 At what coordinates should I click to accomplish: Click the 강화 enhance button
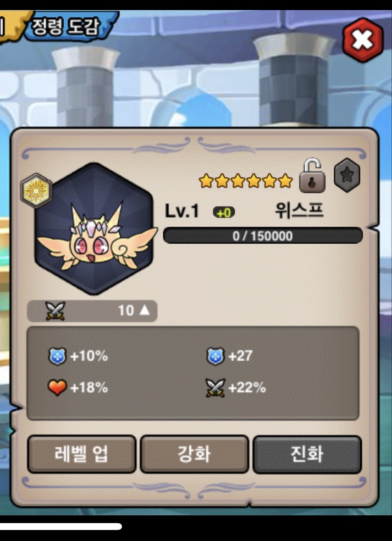point(194,454)
